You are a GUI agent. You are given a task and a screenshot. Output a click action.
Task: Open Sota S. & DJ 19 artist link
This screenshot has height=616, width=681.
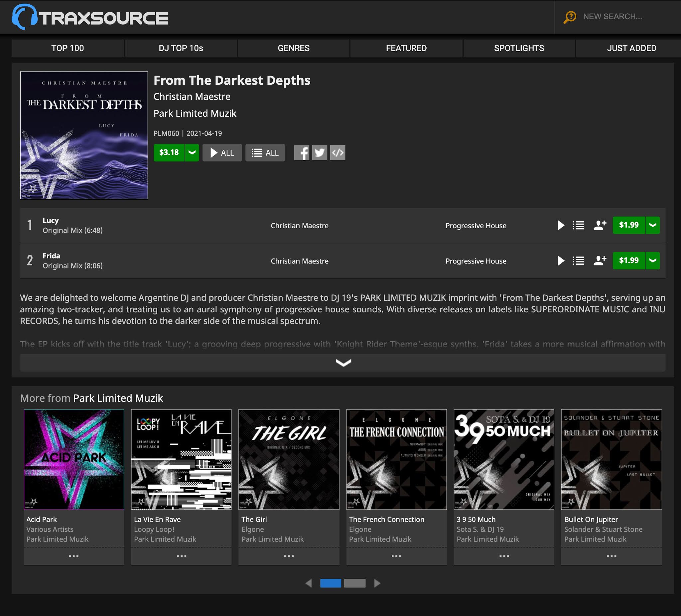click(x=480, y=529)
